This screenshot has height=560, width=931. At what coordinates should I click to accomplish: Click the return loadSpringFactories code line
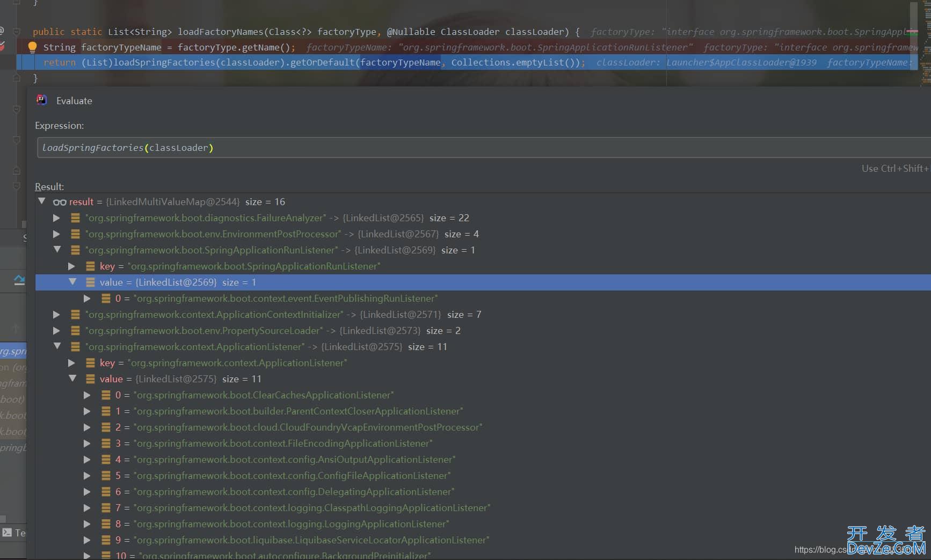322,63
